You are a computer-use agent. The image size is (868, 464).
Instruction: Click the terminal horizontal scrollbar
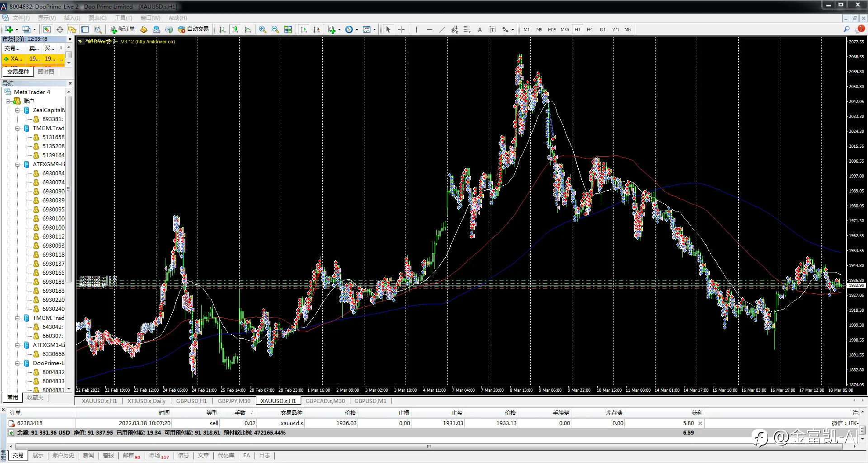(x=429, y=446)
